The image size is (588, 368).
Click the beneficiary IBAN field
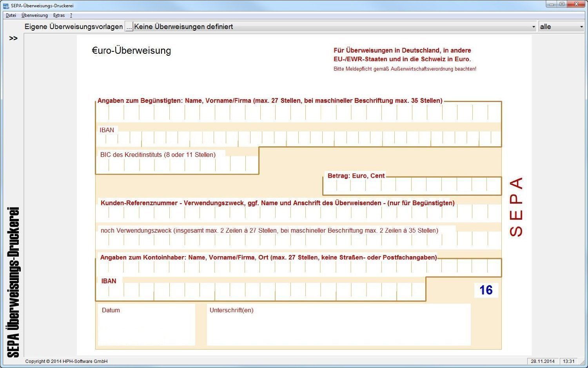click(x=298, y=139)
